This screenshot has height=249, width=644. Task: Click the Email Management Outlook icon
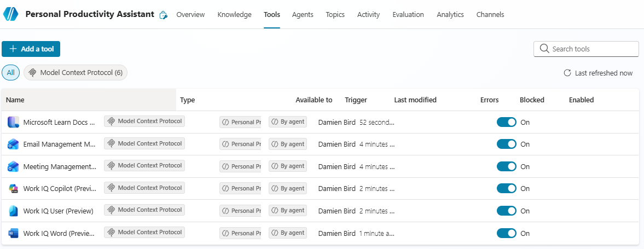13,144
